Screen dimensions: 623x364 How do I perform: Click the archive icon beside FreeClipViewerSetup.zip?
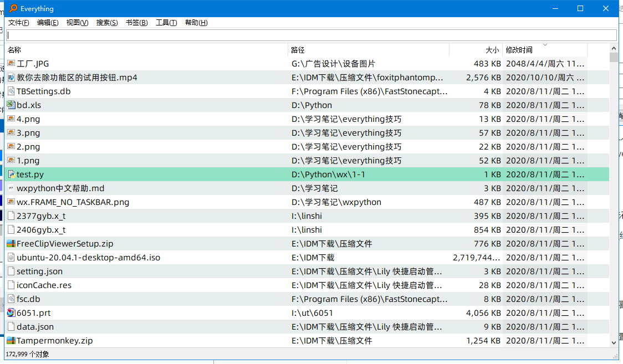[x=12, y=243]
